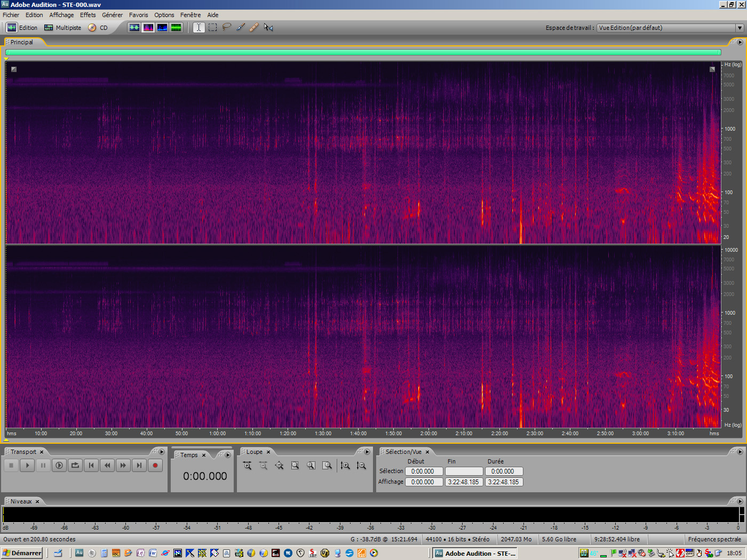Switch to waveform display view

coord(134,27)
